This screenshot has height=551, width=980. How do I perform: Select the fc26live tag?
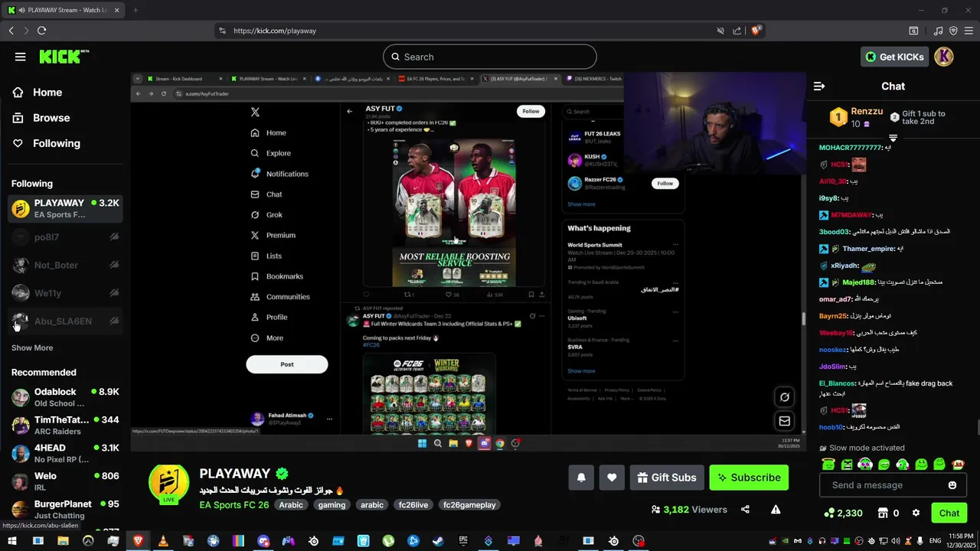(413, 505)
